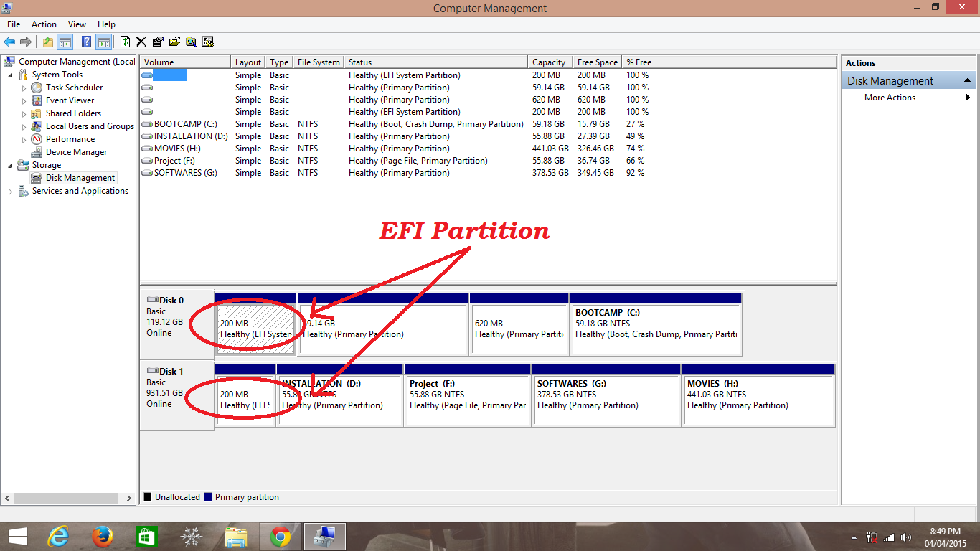Open Windows Store from the taskbar
The image size is (980, 551).
coord(146,537)
